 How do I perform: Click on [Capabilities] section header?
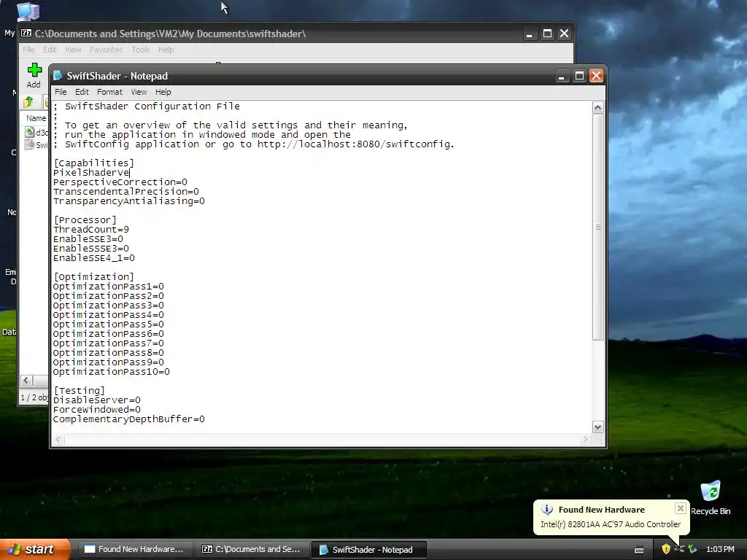[94, 163]
